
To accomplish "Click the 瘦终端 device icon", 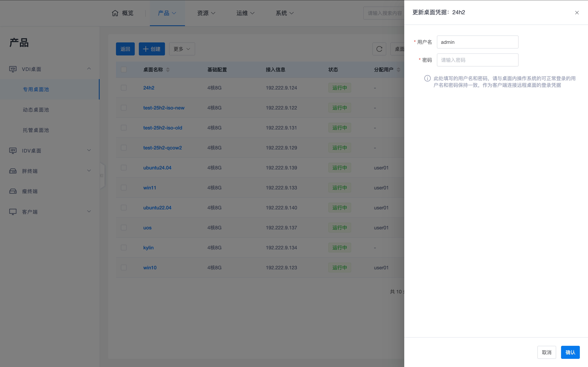I will [x=13, y=191].
